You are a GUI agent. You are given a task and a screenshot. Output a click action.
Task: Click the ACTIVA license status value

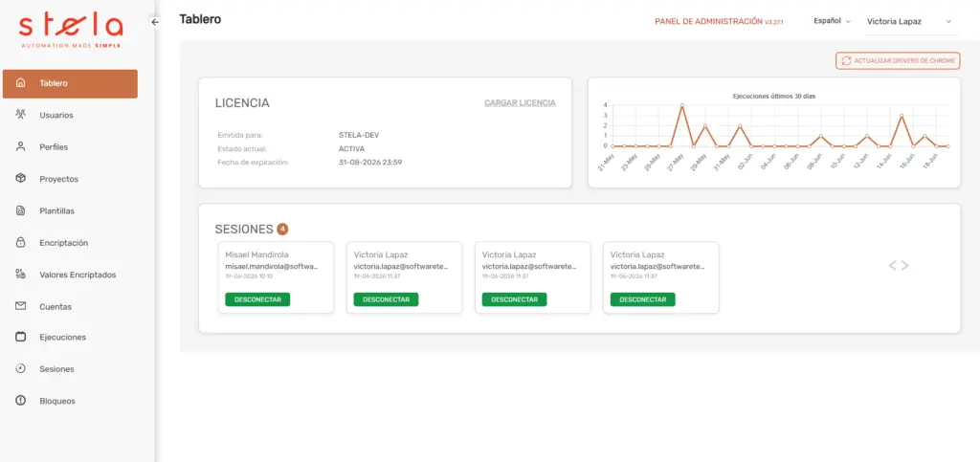point(351,148)
